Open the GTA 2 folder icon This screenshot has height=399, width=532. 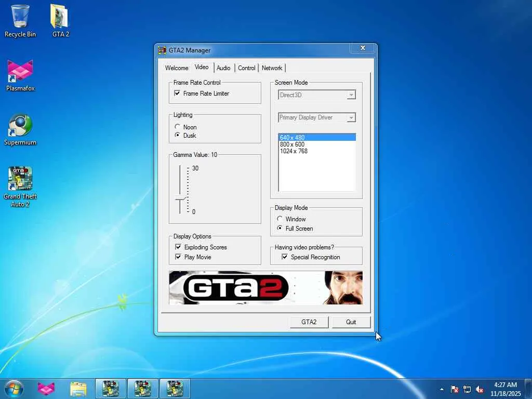point(60,20)
